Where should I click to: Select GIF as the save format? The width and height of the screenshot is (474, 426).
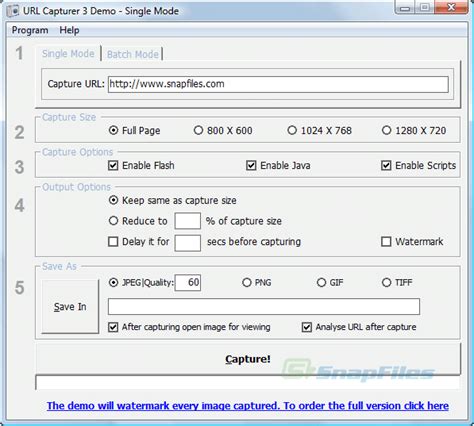[330, 283]
